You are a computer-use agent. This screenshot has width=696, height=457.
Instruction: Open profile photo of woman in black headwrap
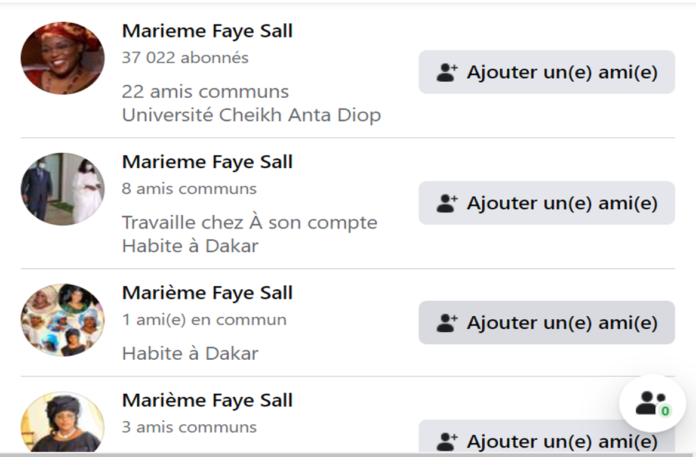pyautogui.click(x=63, y=422)
